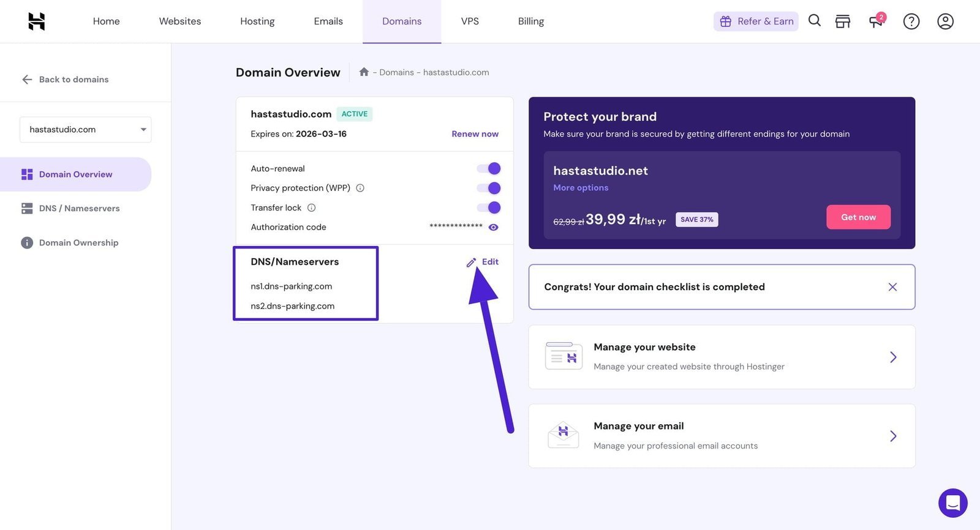Switch off the Transfer lock toggle
This screenshot has width=980, height=530.
(x=489, y=207)
